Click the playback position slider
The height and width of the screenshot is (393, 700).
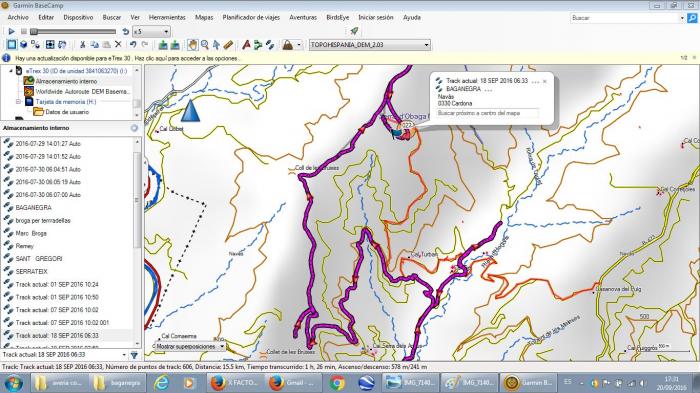pyautogui.click(x=74, y=32)
